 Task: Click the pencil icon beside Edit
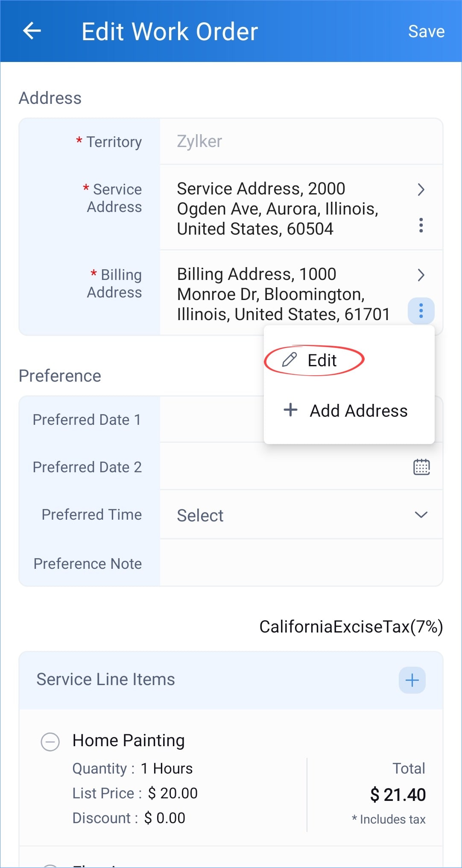[289, 360]
